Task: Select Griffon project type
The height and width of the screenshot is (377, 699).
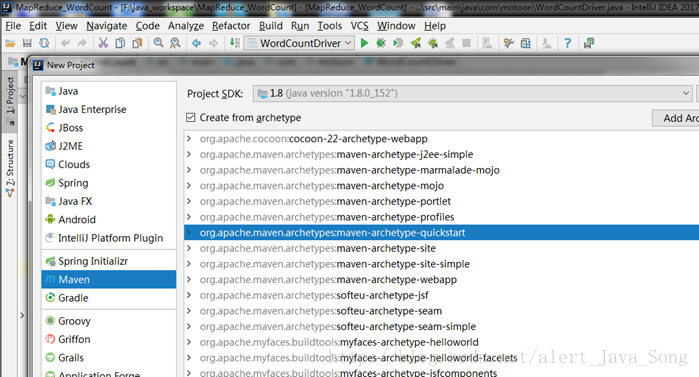Action: 109,339
